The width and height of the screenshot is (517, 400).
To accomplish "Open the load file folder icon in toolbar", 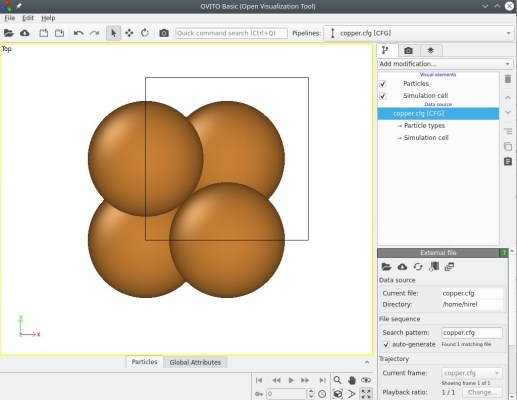I will [9, 33].
